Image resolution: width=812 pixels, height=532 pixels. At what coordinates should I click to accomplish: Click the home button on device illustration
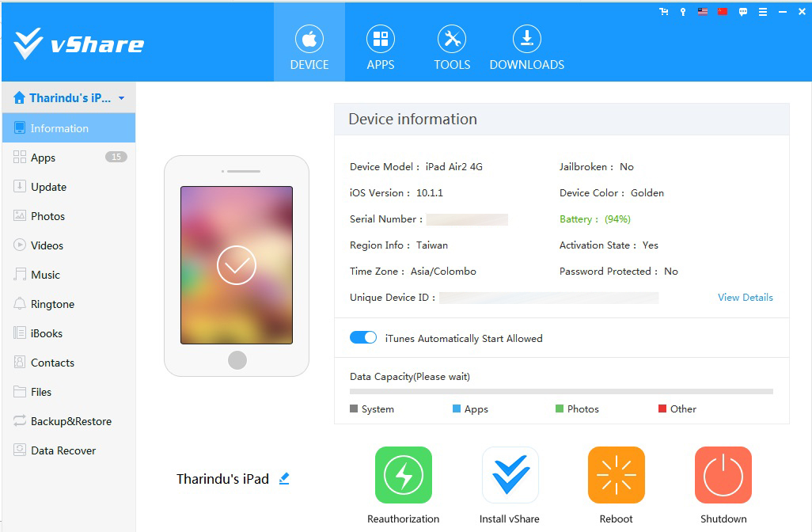coord(237,360)
